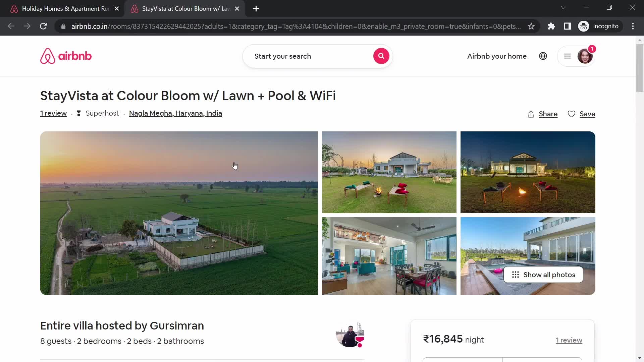Image resolution: width=644 pixels, height=362 pixels.
Task: Open the globe language selector
Action: point(543,56)
